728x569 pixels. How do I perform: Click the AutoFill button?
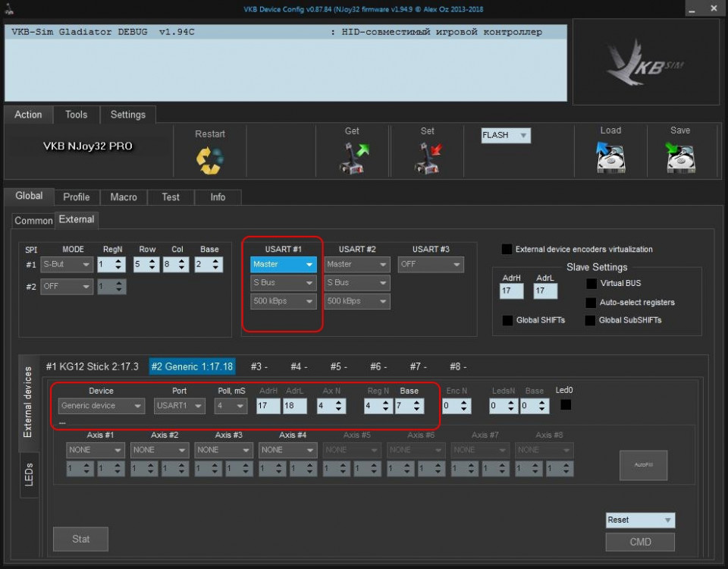pyautogui.click(x=642, y=464)
